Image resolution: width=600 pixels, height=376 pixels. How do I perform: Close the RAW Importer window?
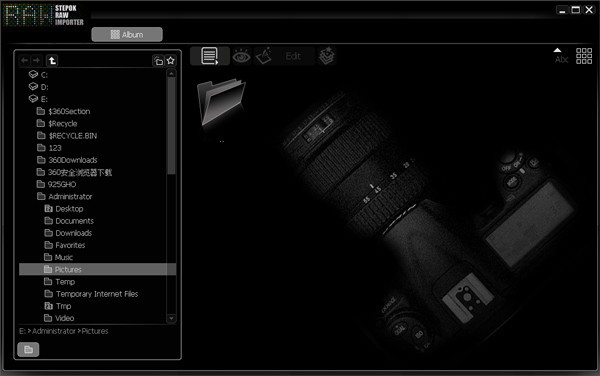point(589,10)
